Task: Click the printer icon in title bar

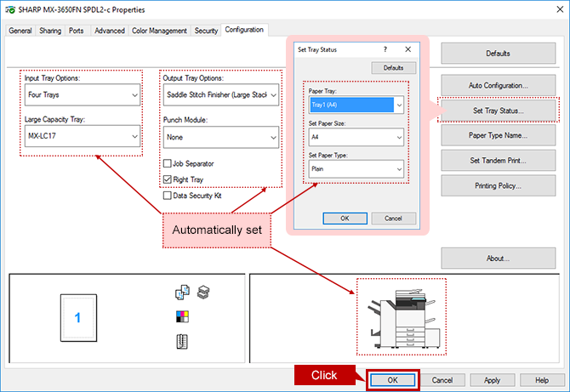Action: click(x=10, y=10)
